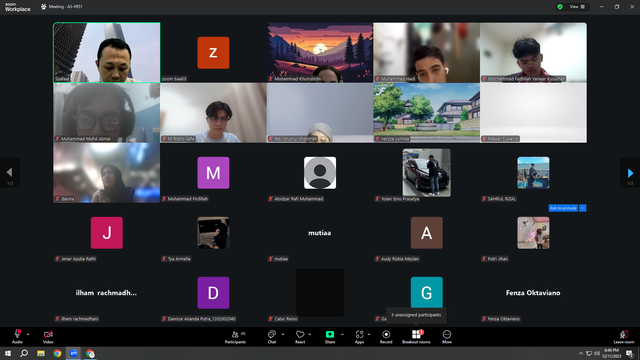Image resolution: width=640 pixels, height=360 pixels.
Task: Open the View layout menu
Action: (577, 7)
